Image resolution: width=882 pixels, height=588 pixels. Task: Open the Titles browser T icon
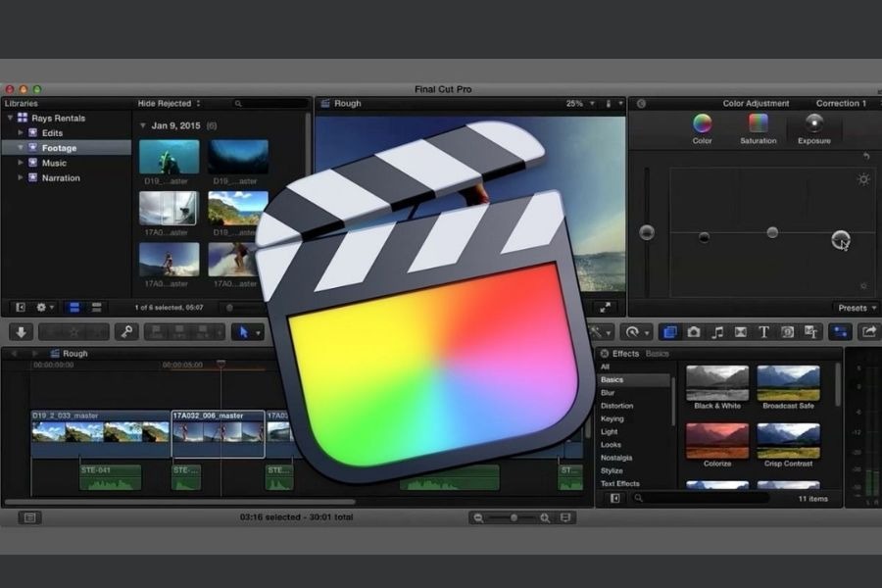pos(763,332)
